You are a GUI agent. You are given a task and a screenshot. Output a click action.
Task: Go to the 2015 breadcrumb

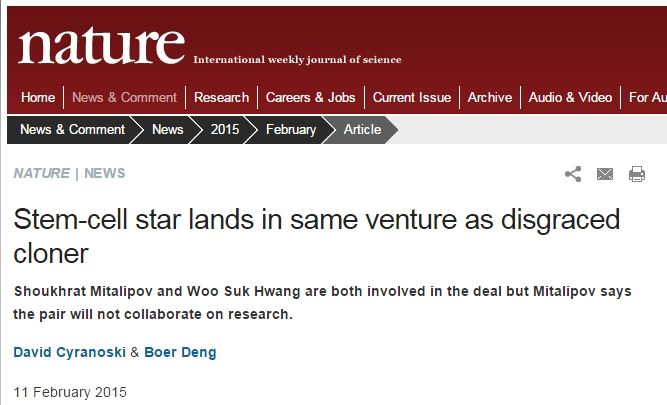(x=225, y=129)
